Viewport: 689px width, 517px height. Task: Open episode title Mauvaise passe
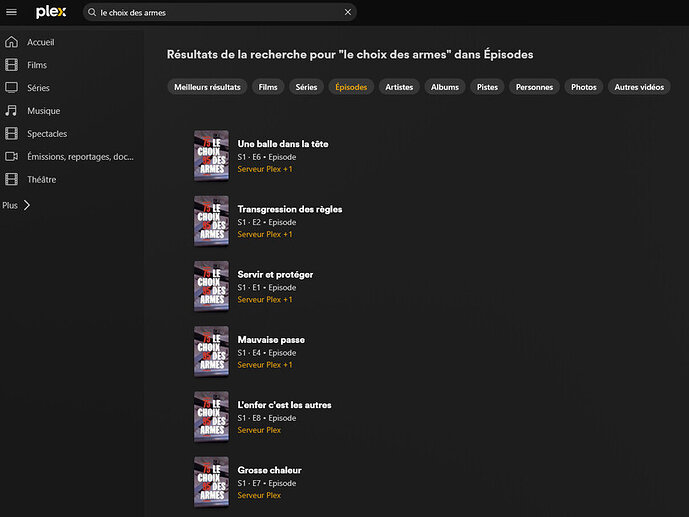tap(271, 340)
